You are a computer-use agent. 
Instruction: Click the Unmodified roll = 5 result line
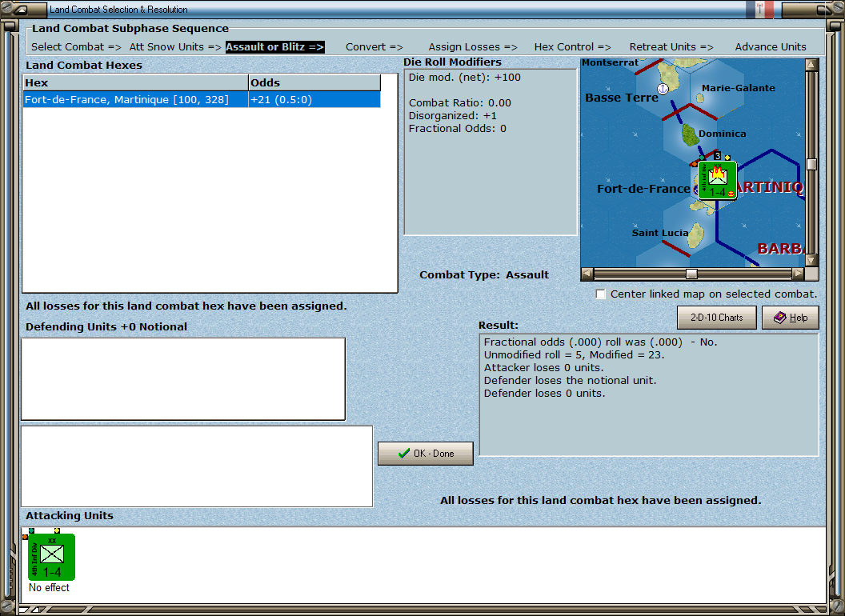click(x=574, y=354)
